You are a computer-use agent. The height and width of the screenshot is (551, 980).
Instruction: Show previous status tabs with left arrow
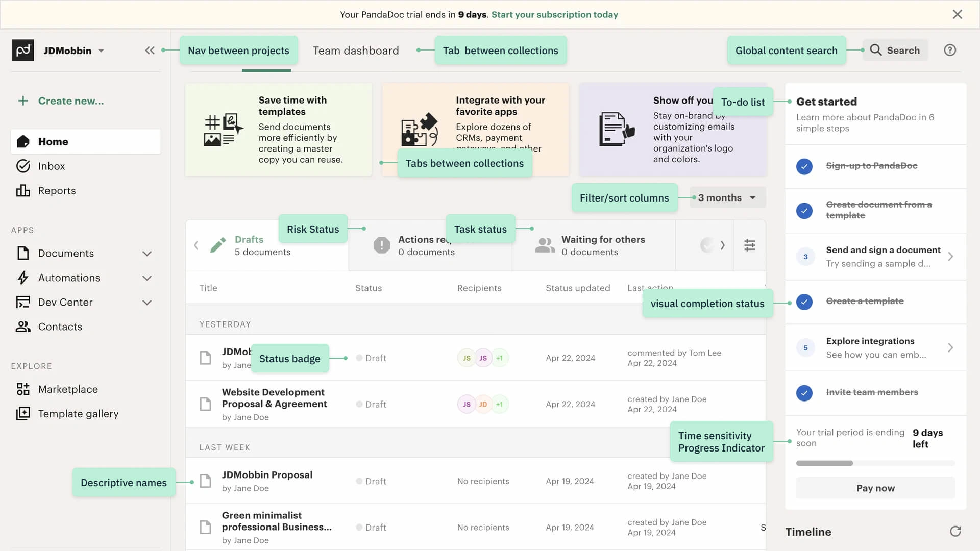click(x=196, y=245)
